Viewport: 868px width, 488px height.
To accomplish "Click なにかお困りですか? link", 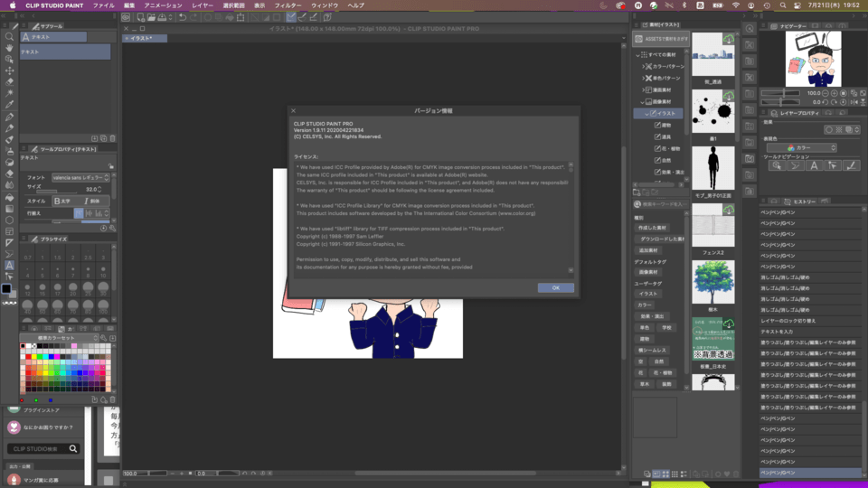I will (x=48, y=427).
